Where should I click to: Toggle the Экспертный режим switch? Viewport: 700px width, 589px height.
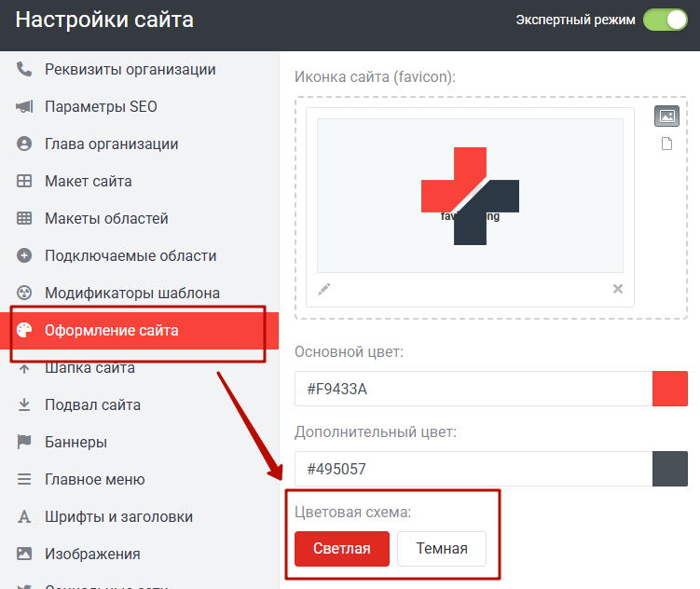[x=665, y=20]
